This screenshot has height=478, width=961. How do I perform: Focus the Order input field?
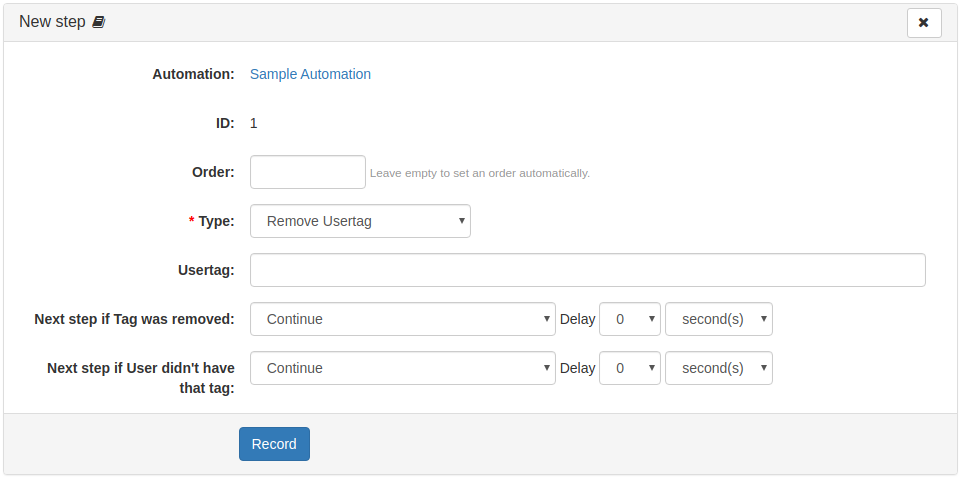[x=308, y=172]
